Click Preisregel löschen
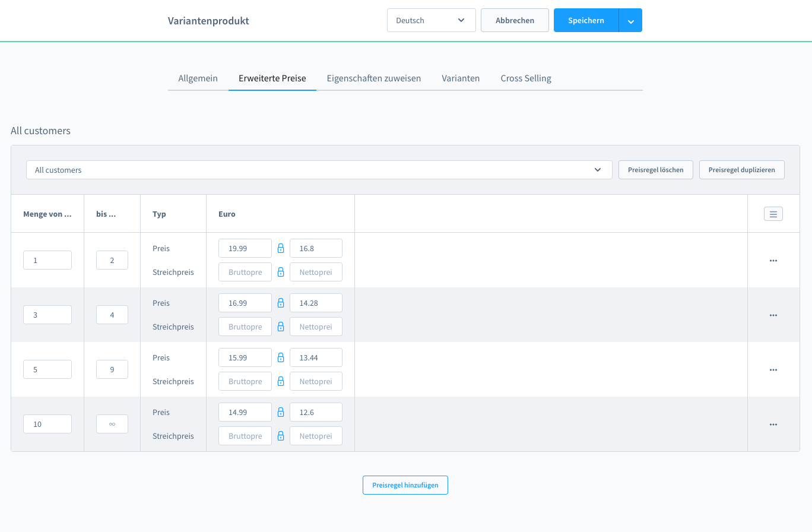 656,170
